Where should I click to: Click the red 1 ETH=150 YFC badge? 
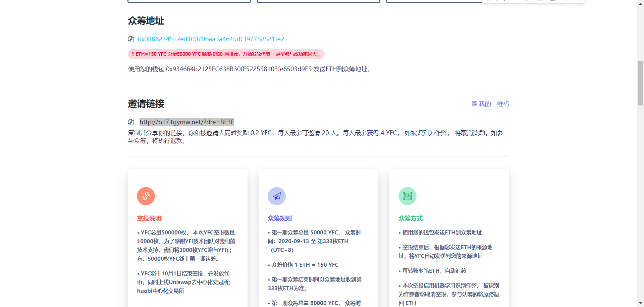[226, 54]
